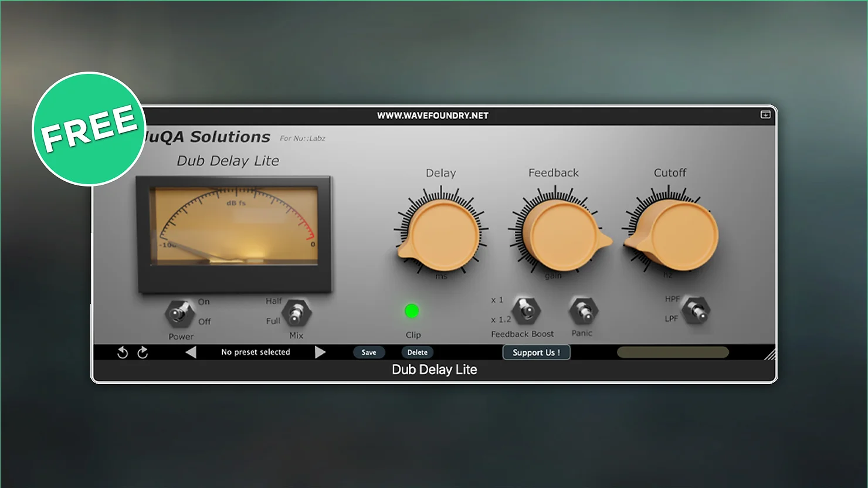This screenshot has width=868, height=488.
Task: Click the top-right window menu icon
Action: tap(765, 115)
